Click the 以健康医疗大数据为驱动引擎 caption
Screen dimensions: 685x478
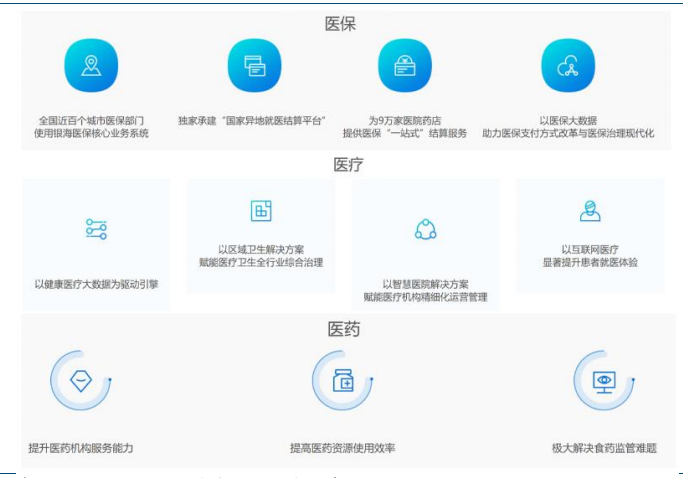click(96, 284)
